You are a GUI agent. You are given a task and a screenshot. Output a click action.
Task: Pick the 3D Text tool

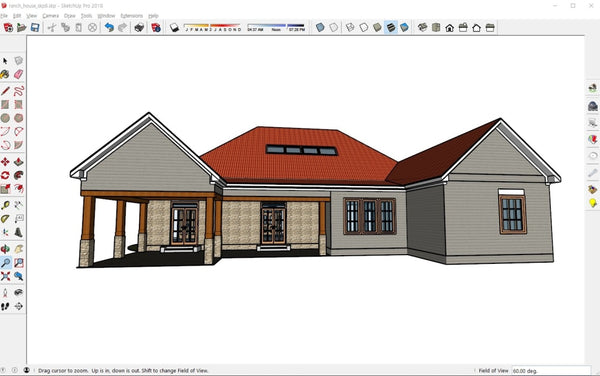point(18,232)
